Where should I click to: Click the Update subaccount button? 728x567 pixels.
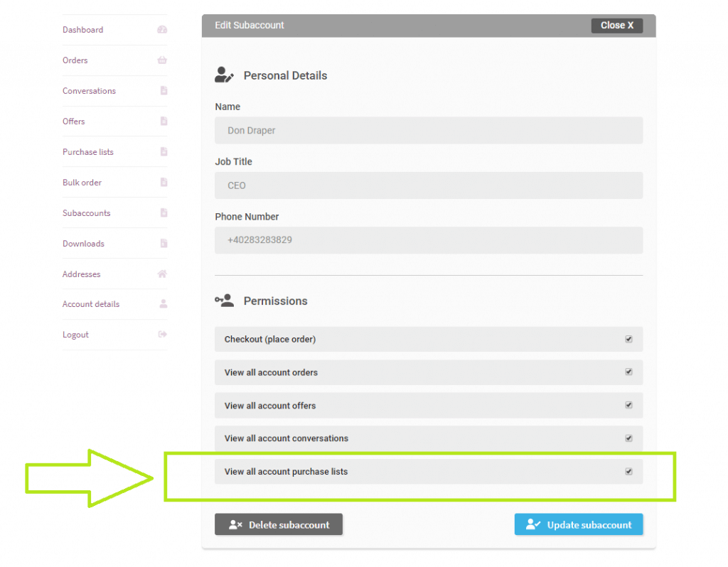(x=579, y=524)
